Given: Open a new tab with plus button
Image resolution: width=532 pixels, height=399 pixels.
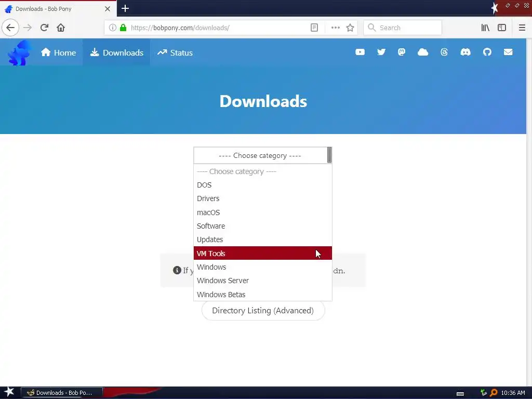Looking at the screenshot, I should pos(125,8).
